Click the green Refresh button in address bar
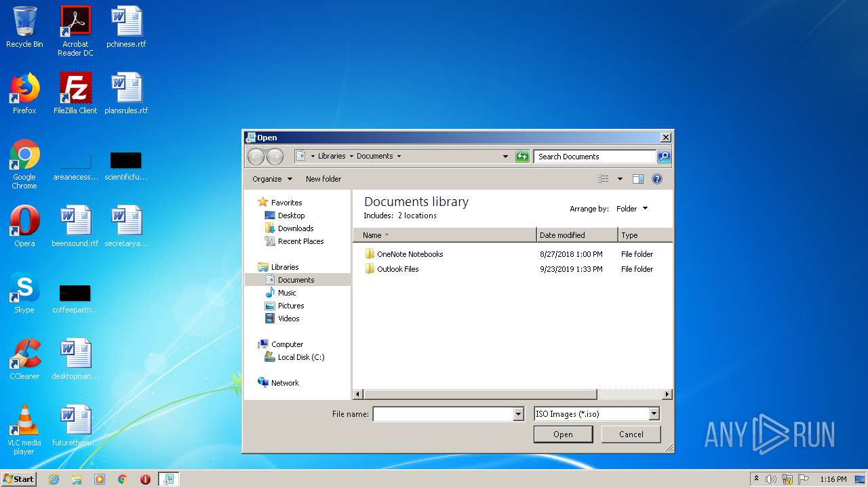The image size is (868, 488). point(521,157)
